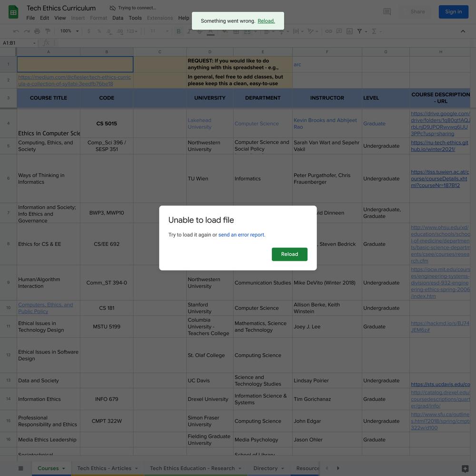Click the percent format icon
The width and height of the screenshot is (476, 476).
[99, 31]
